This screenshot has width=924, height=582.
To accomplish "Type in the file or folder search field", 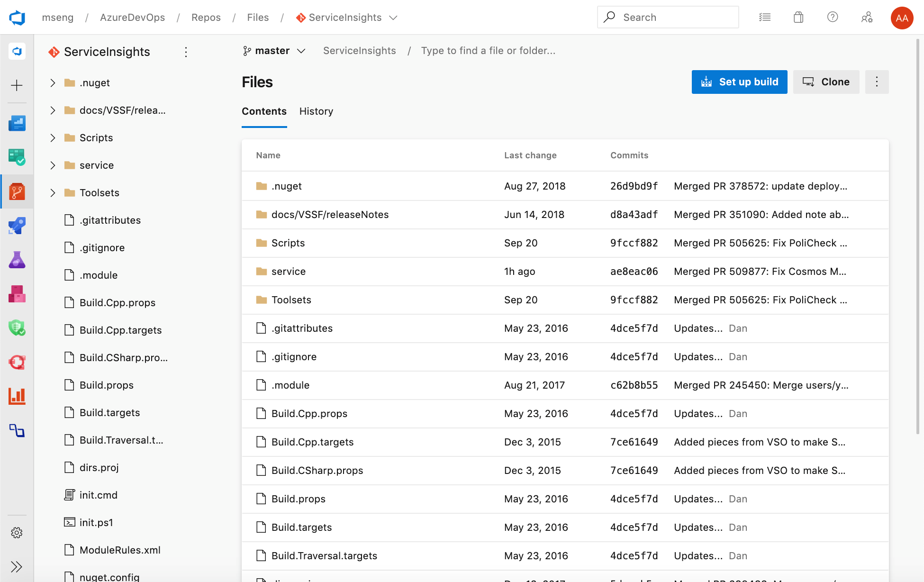I will 488,50.
